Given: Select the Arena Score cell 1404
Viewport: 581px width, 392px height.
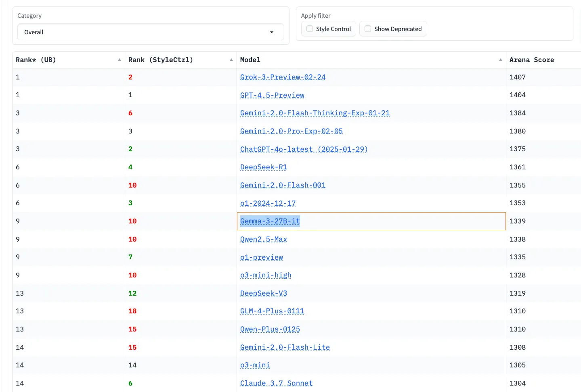Looking at the screenshot, I should pyautogui.click(x=517, y=95).
